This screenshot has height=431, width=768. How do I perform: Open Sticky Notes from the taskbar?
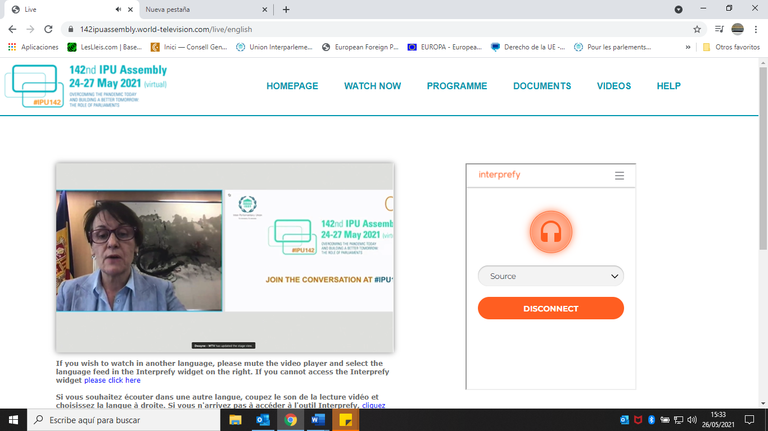344,420
